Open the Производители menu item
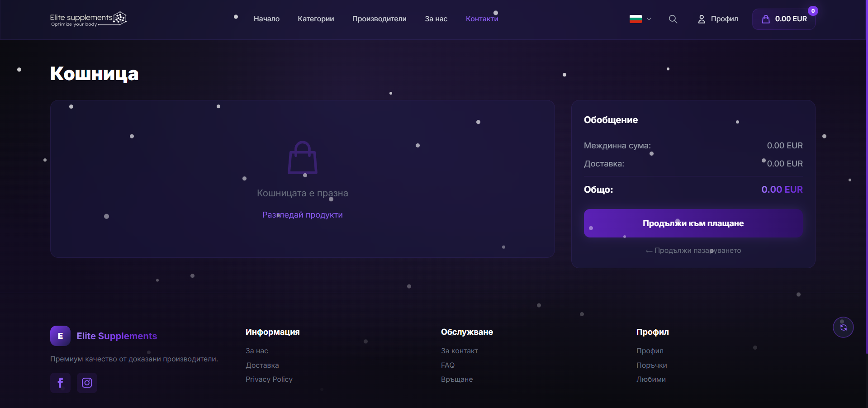 [x=379, y=19]
